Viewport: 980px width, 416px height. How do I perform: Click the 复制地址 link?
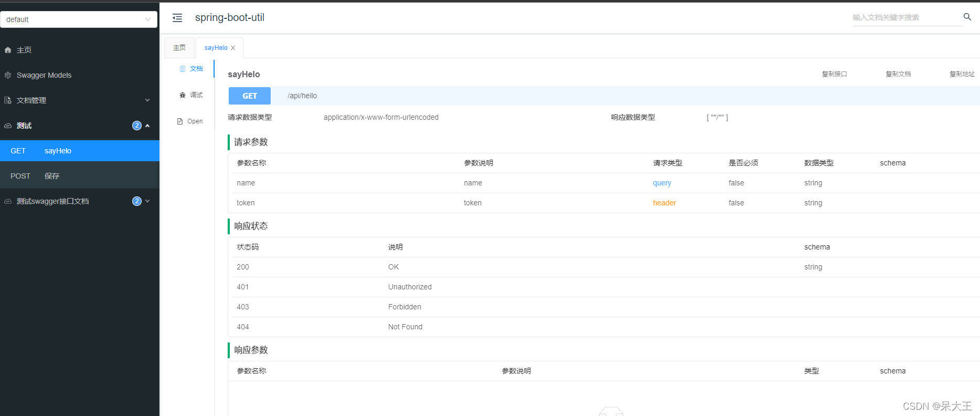(962, 74)
